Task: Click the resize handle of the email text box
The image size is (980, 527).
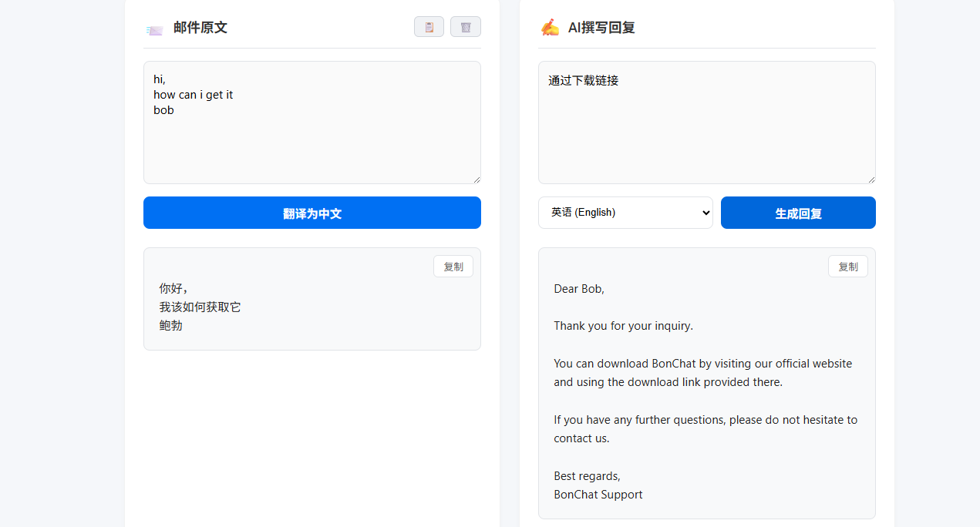Action: 476,179
